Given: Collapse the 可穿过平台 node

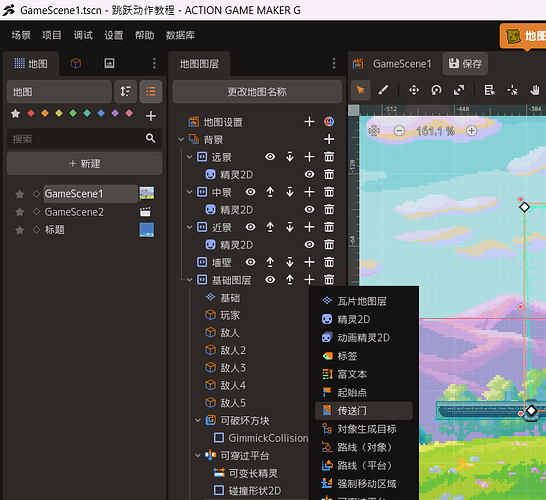Looking at the screenshot, I should 198,455.
